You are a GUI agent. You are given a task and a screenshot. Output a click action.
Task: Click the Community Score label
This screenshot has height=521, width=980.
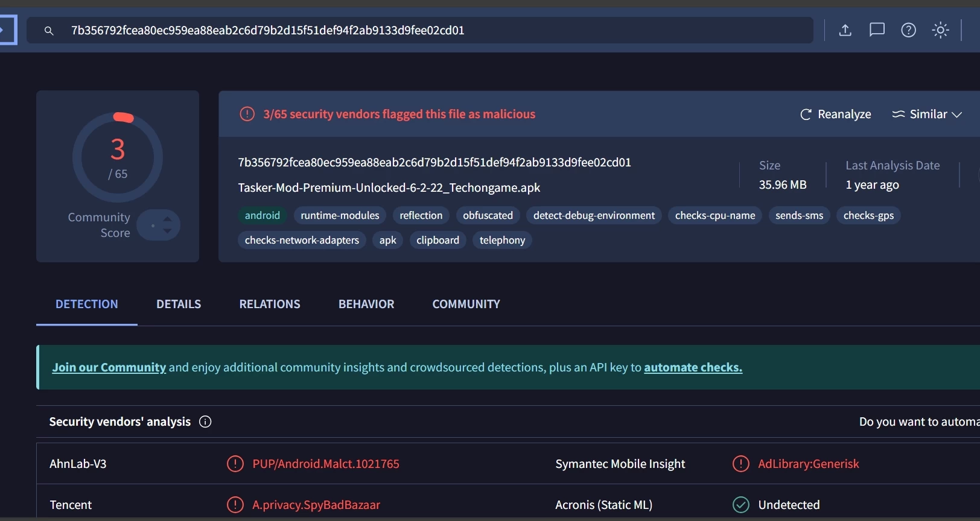(x=99, y=225)
